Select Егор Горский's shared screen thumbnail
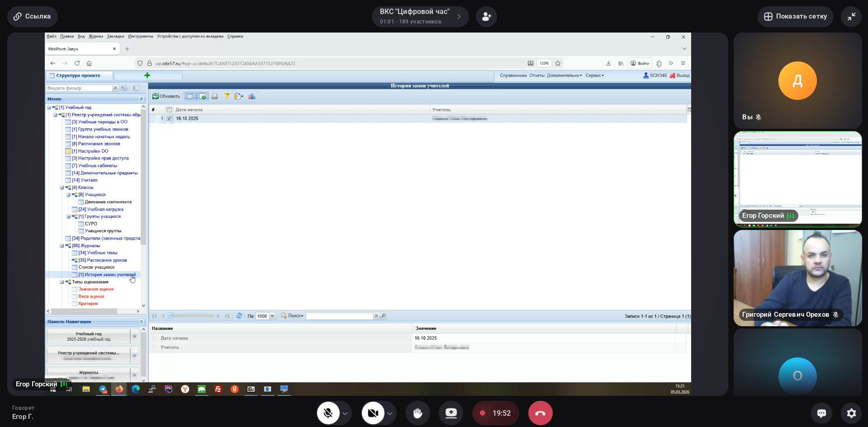This screenshot has height=427, width=868. [x=797, y=179]
